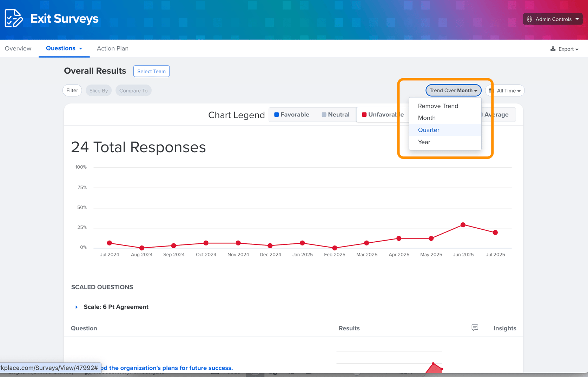This screenshot has width=588, height=377.
Task: Toggle the Neutral legend series
Action: pyautogui.click(x=336, y=115)
